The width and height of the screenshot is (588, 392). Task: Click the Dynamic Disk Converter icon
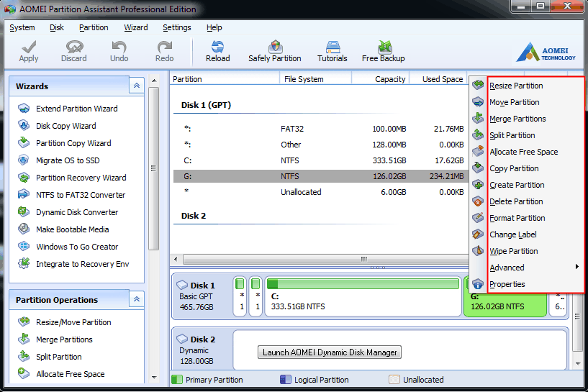click(x=24, y=212)
